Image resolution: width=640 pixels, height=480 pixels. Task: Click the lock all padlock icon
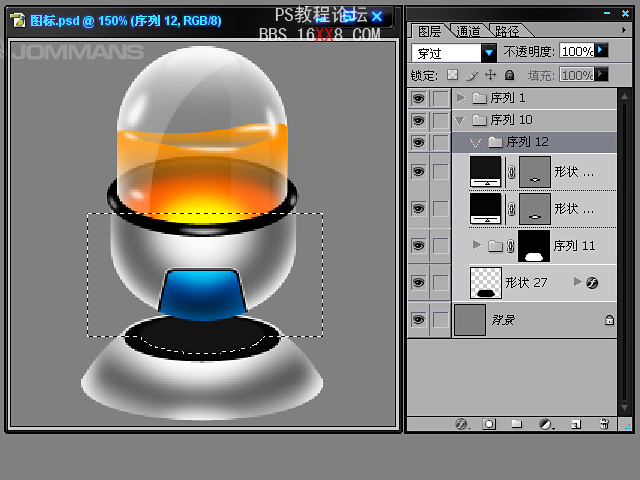pos(509,75)
